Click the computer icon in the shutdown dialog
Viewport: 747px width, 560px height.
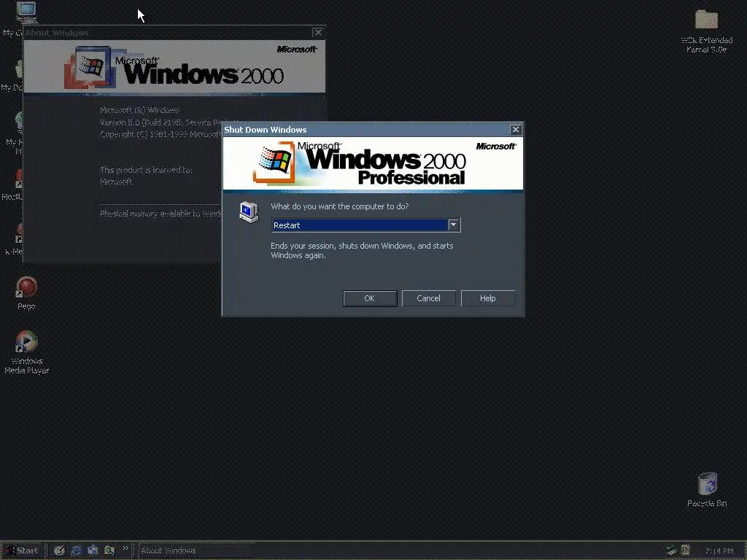click(249, 213)
